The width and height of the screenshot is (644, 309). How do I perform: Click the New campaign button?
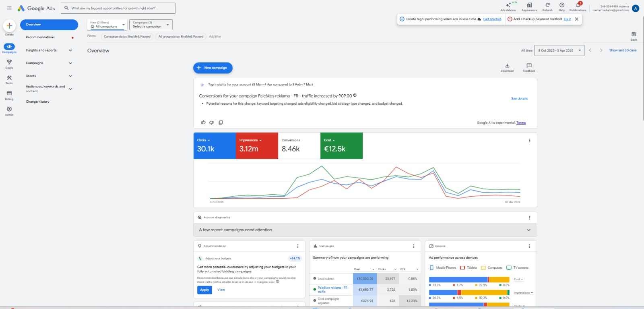(x=213, y=68)
